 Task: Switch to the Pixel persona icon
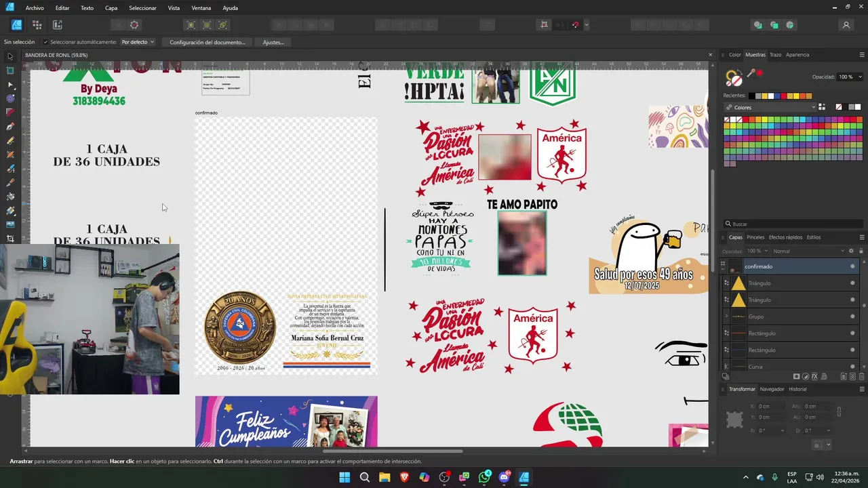tap(37, 25)
